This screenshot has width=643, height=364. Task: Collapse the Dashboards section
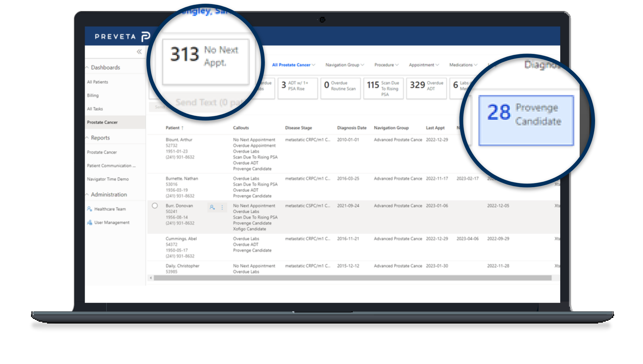click(x=87, y=67)
